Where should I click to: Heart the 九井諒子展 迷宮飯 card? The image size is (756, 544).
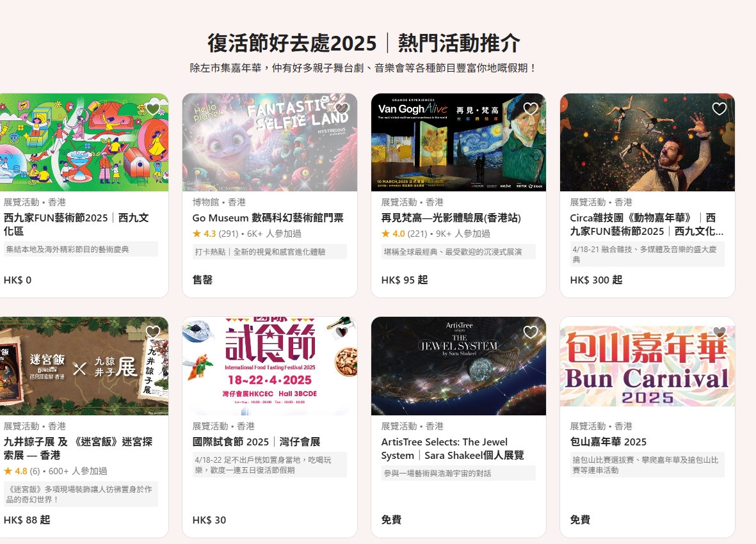coord(153,332)
